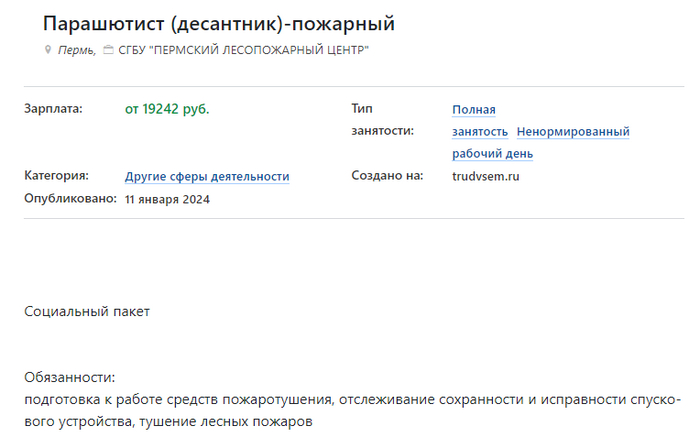Click рабочий день, the link's second line
This screenshot has height=437, width=700.
click(492, 154)
